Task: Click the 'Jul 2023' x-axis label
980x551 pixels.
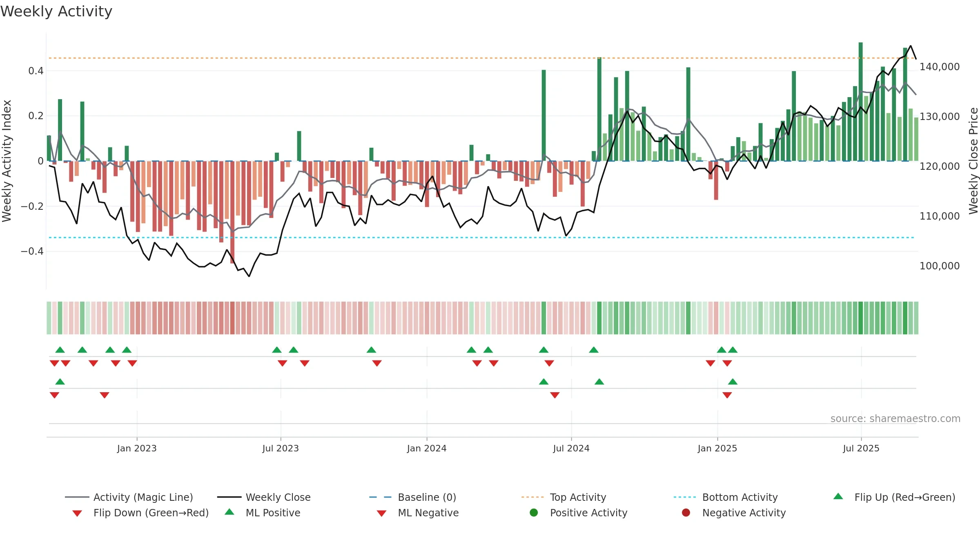Action: (x=281, y=449)
